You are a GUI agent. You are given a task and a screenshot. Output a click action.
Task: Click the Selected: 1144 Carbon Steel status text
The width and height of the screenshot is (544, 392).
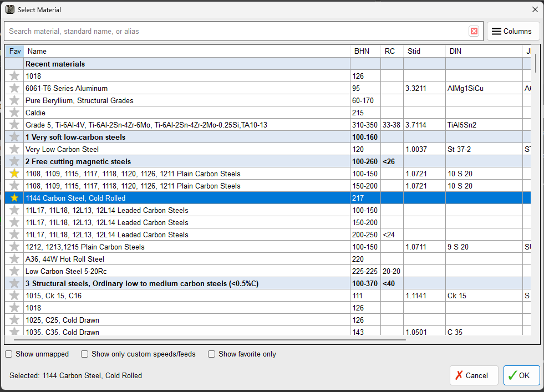(x=75, y=375)
